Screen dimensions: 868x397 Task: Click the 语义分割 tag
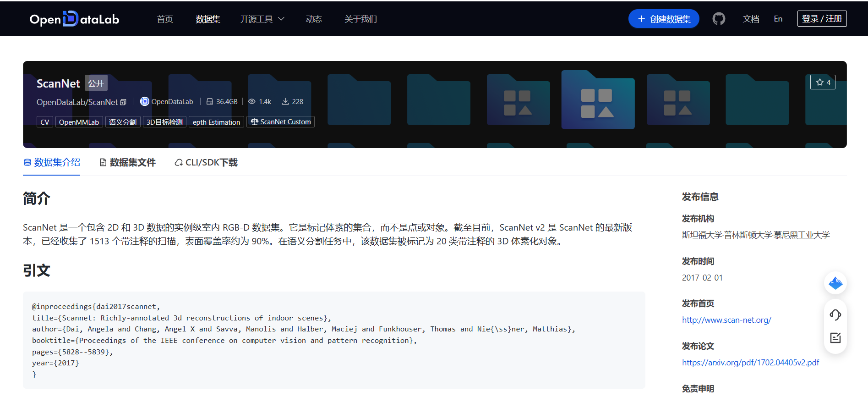(123, 122)
